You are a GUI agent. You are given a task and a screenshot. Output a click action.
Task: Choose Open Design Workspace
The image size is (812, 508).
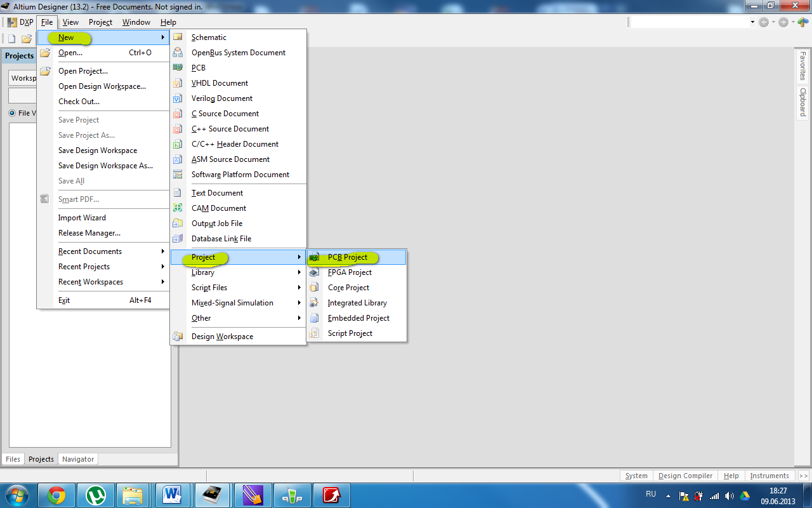point(103,86)
